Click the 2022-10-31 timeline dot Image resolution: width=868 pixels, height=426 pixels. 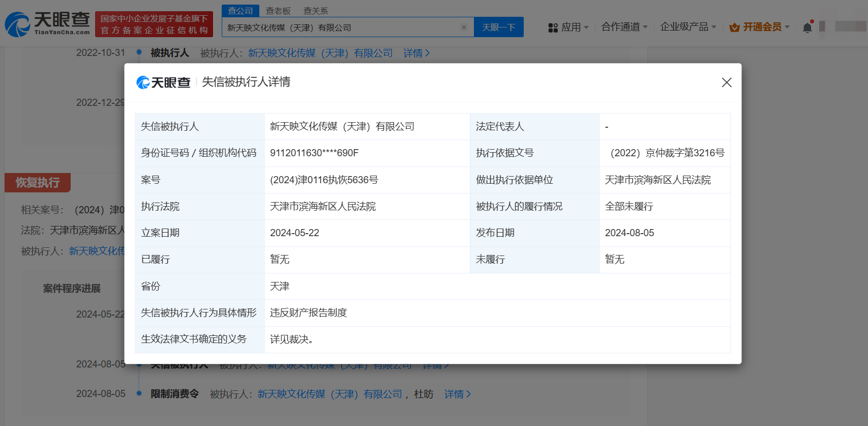[139, 52]
